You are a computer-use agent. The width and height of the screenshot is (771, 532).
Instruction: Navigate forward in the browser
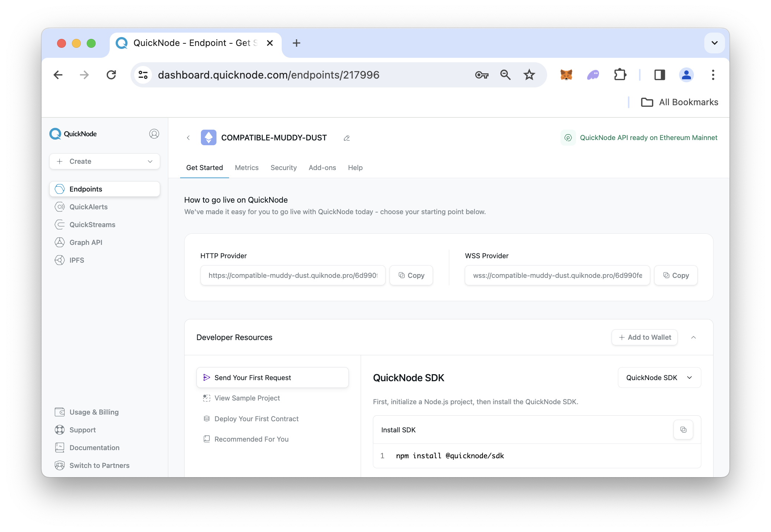point(85,75)
